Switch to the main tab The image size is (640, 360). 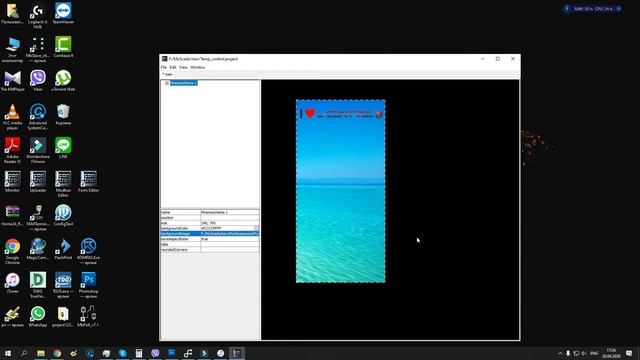[168, 74]
